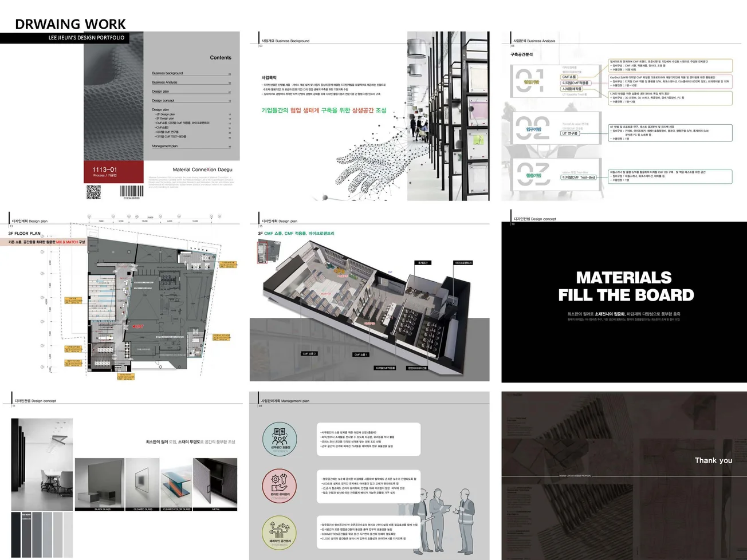This screenshot has height=560, width=747.
Task: Click the 3F FLOOR PLAN heading
Action: (25, 234)
